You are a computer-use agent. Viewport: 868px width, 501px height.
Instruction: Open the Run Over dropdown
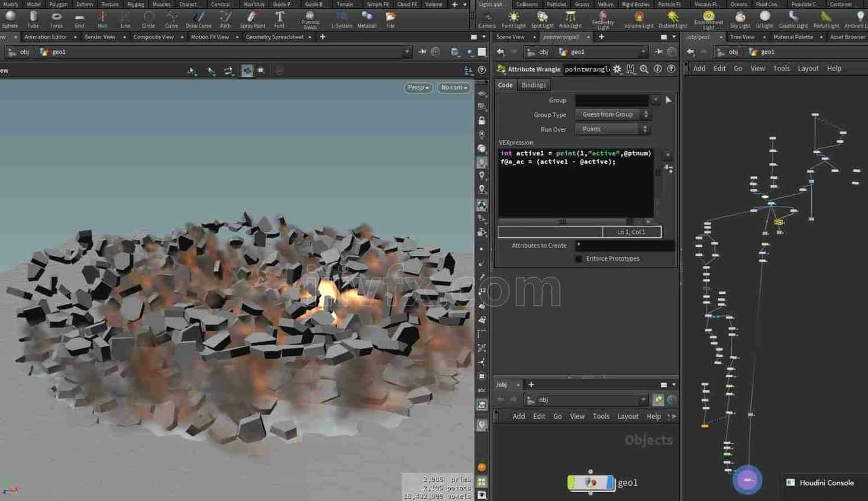(x=613, y=129)
